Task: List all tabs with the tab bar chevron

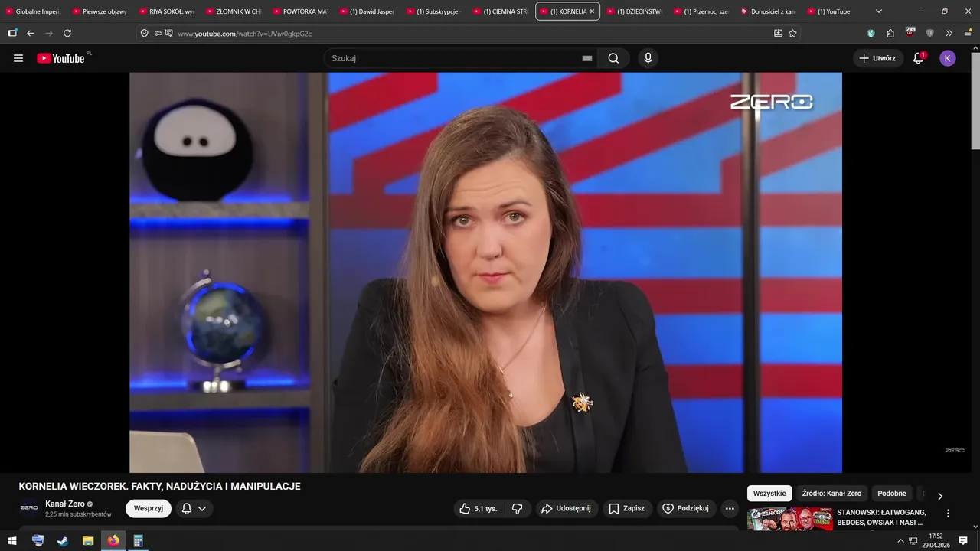Action: click(x=878, y=11)
